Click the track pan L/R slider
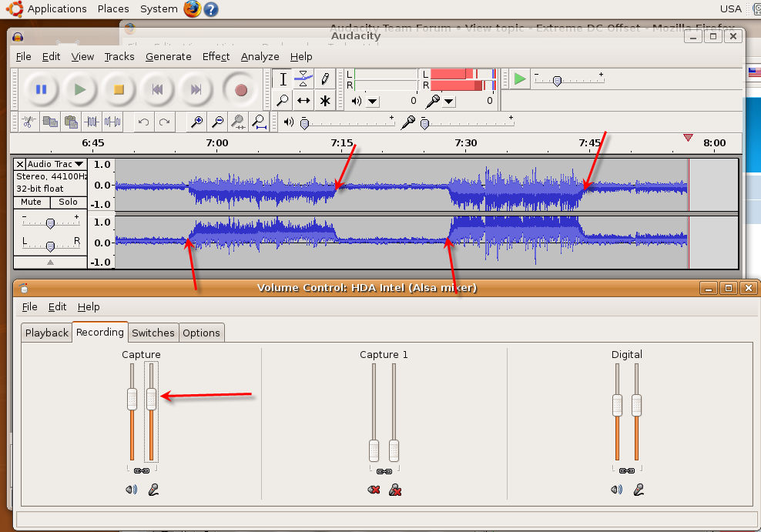This screenshot has height=532, width=761. pyautogui.click(x=50, y=246)
